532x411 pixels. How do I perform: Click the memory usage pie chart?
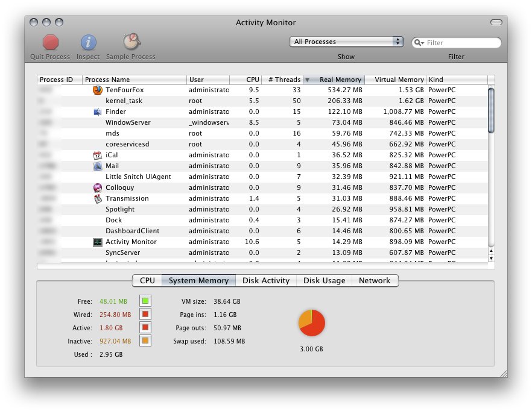[311, 323]
